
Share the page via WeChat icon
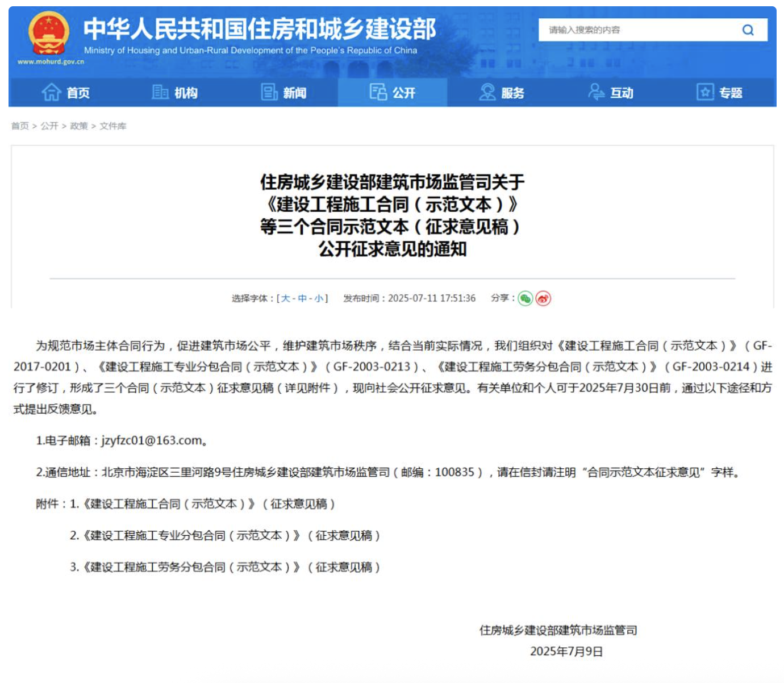tap(526, 298)
